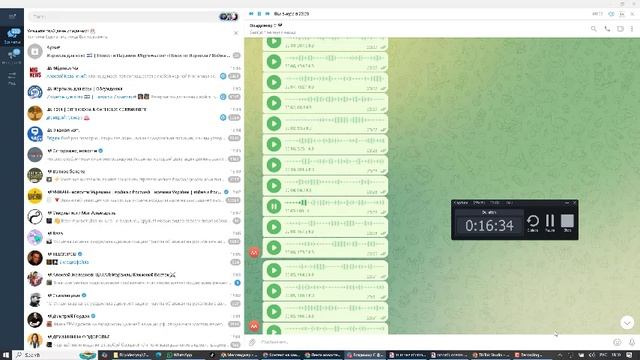640x360 pixels.
Task: Open the Help menu in recorder window
Action: 509,203
